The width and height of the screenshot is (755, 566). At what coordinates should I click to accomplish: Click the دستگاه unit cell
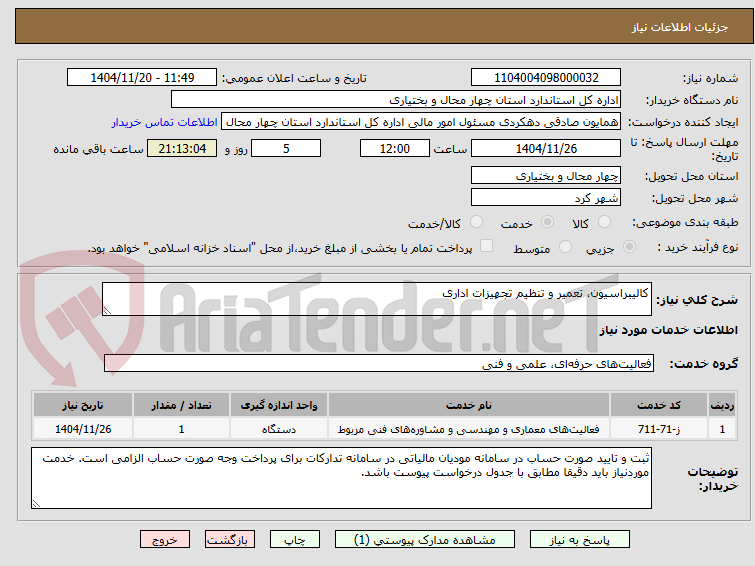coord(279,429)
